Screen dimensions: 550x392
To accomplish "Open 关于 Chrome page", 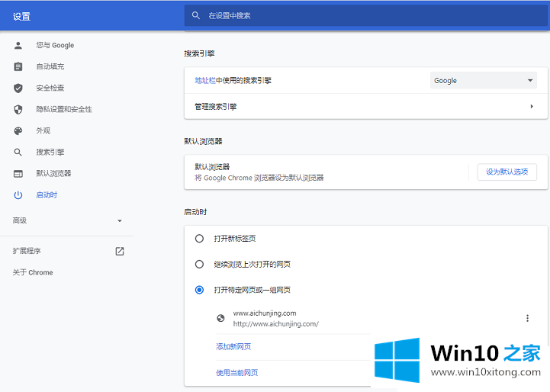I will coord(33,272).
